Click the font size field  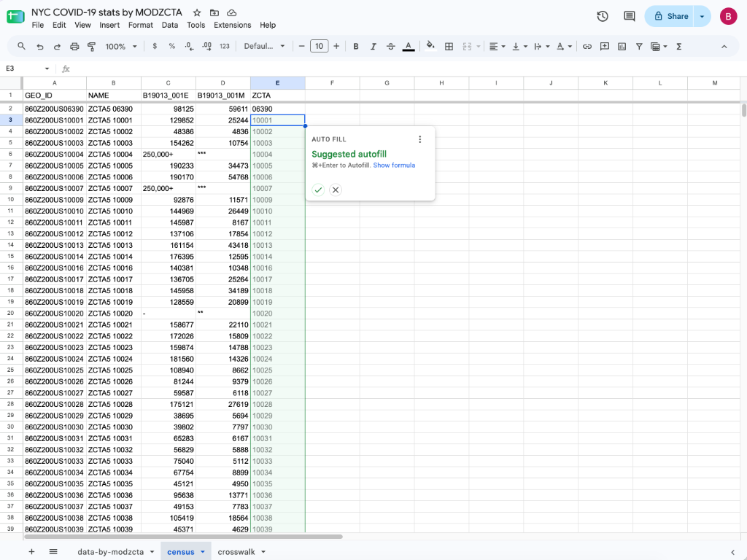coord(320,46)
